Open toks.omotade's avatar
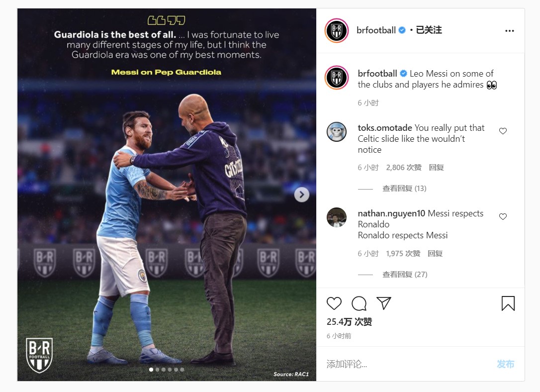The image size is (540, 392). click(337, 132)
